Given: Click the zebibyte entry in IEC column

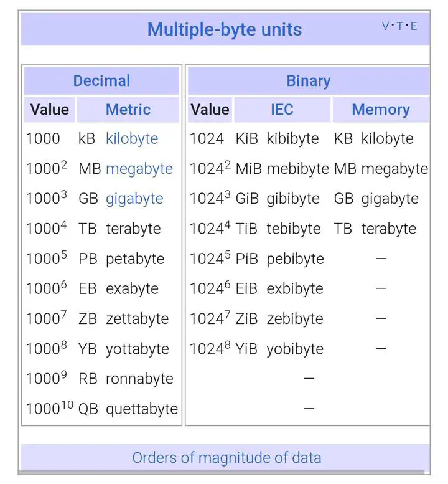Looking at the screenshot, I should [x=295, y=318].
